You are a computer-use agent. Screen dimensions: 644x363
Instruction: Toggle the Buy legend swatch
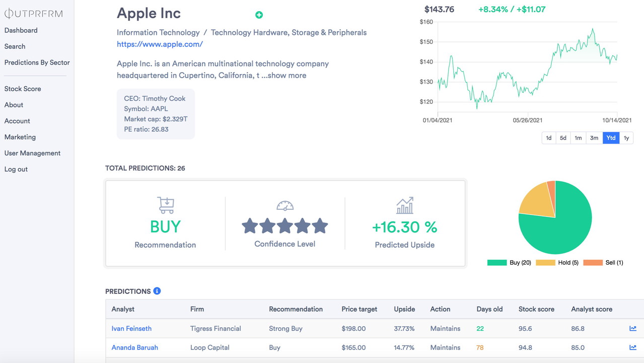click(497, 263)
